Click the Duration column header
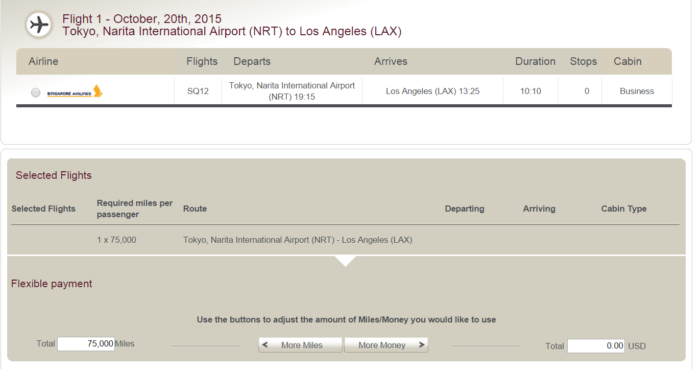The width and height of the screenshot is (700, 369). [x=535, y=61]
